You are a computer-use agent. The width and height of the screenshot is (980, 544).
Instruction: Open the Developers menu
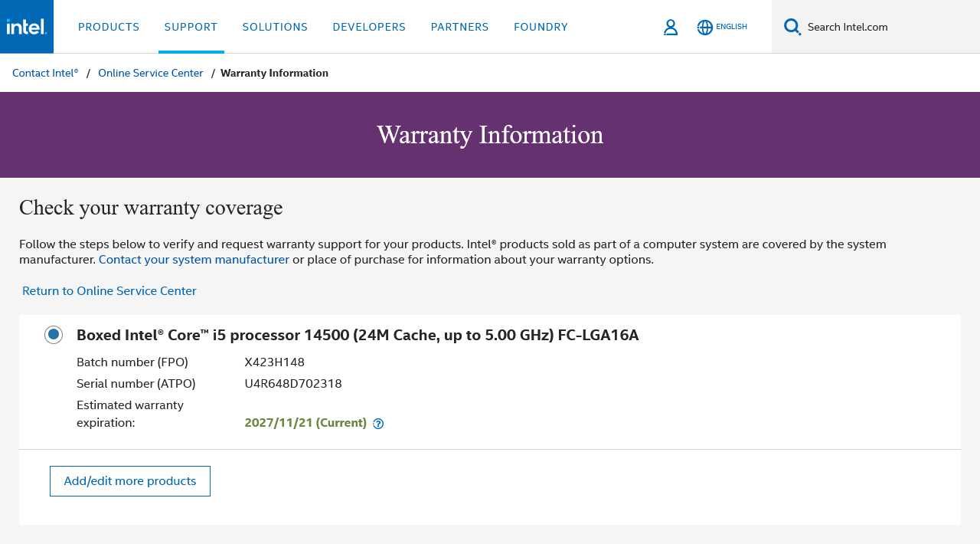point(369,27)
